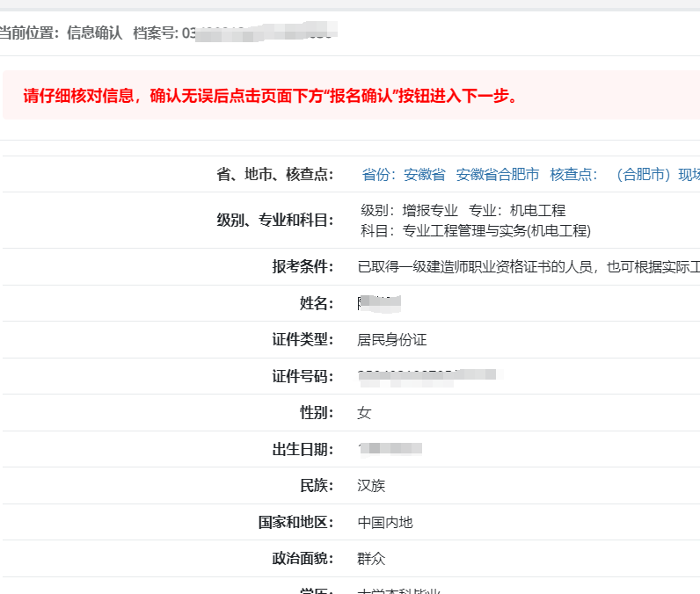Click the 政治面貌 value 群众
The width and height of the screenshot is (700, 594).
(371, 559)
